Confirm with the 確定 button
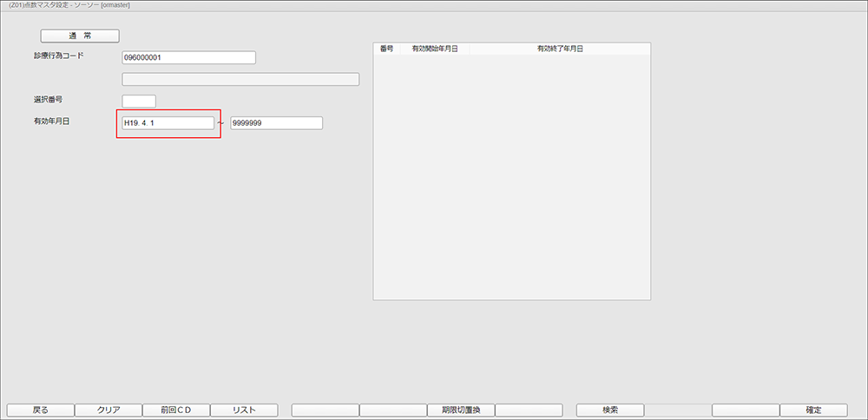The width and height of the screenshot is (868, 420). (813, 410)
